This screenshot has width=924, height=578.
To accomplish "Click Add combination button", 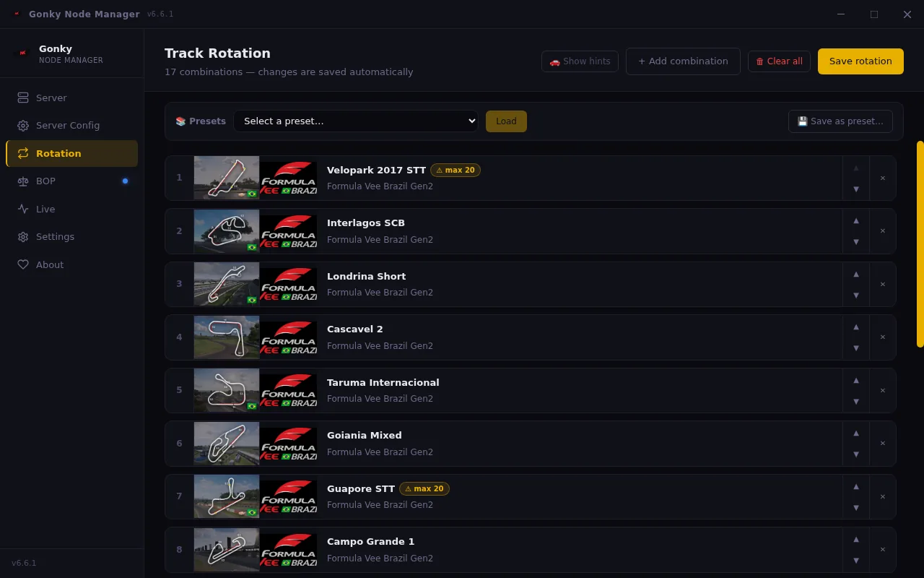I will (x=683, y=61).
